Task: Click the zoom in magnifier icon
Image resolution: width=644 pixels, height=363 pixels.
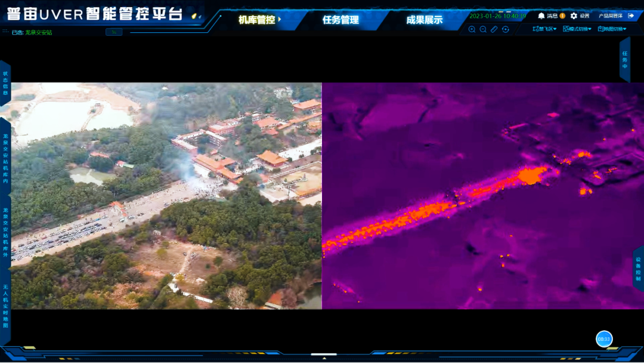Action: 472,29
